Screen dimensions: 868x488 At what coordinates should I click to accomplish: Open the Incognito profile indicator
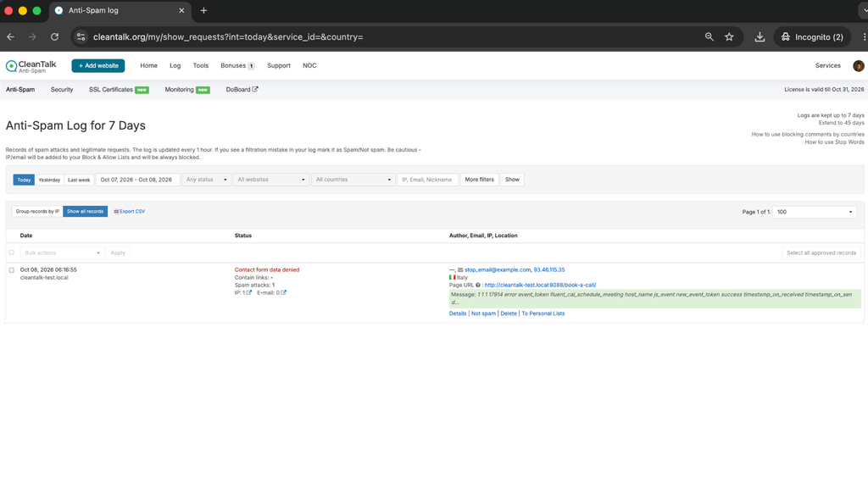812,37
